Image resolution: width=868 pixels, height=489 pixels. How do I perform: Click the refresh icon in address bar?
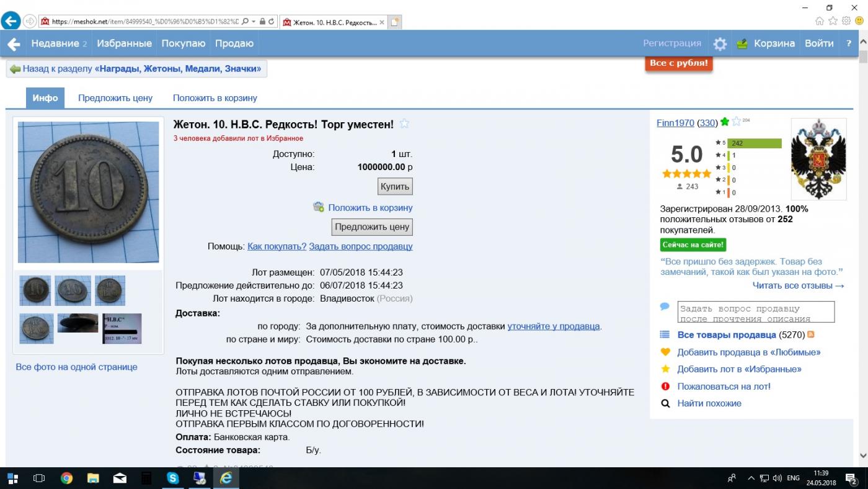tap(272, 21)
